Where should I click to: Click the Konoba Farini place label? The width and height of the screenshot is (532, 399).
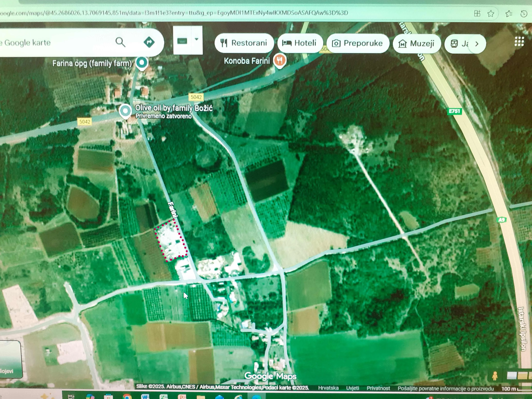point(247,61)
